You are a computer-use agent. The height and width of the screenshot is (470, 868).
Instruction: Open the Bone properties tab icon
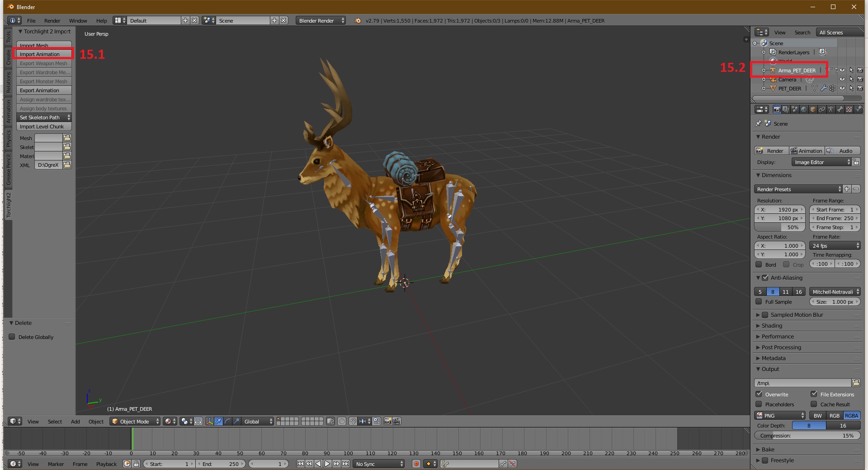point(840,109)
